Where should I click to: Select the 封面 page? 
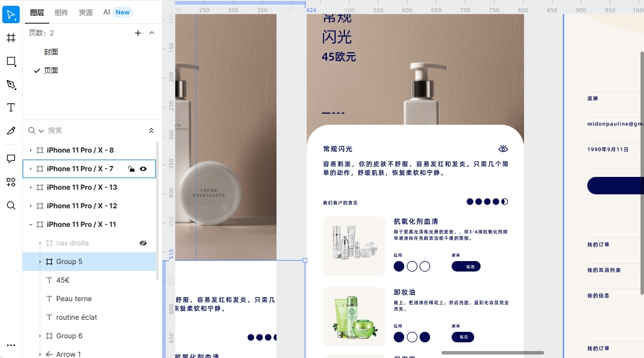51,52
